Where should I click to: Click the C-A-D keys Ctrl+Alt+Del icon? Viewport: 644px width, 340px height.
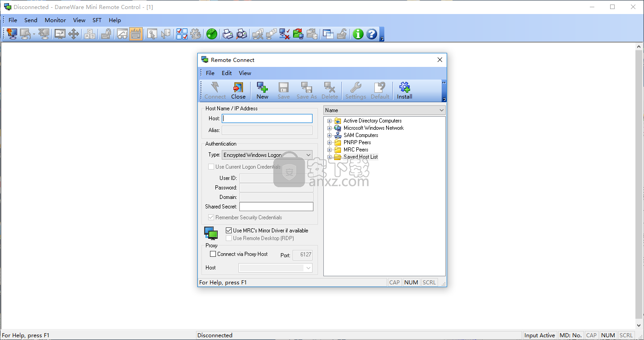90,34
